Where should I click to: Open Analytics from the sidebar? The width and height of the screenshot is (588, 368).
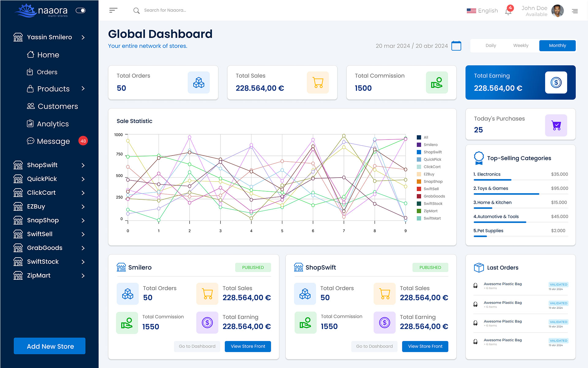coord(53,124)
